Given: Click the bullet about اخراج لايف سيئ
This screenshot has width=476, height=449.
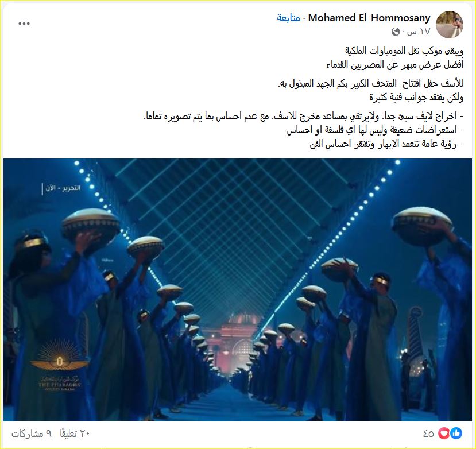Looking at the screenshot, I should [x=303, y=117].
